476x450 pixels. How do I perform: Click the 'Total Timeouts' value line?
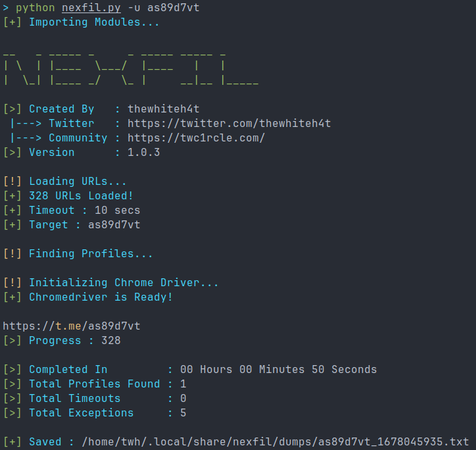tap(95, 398)
